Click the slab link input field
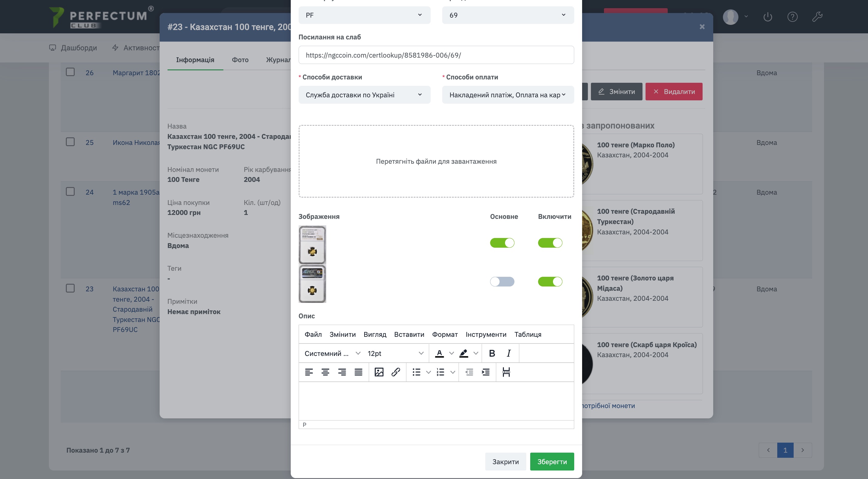Image resolution: width=868 pixels, height=479 pixels. pyautogui.click(x=436, y=55)
